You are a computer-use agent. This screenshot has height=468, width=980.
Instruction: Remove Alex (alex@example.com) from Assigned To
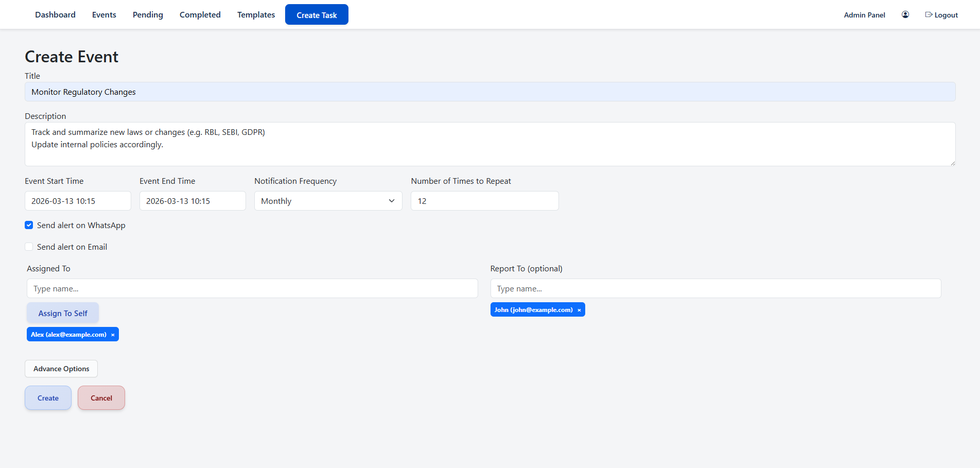coord(112,334)
